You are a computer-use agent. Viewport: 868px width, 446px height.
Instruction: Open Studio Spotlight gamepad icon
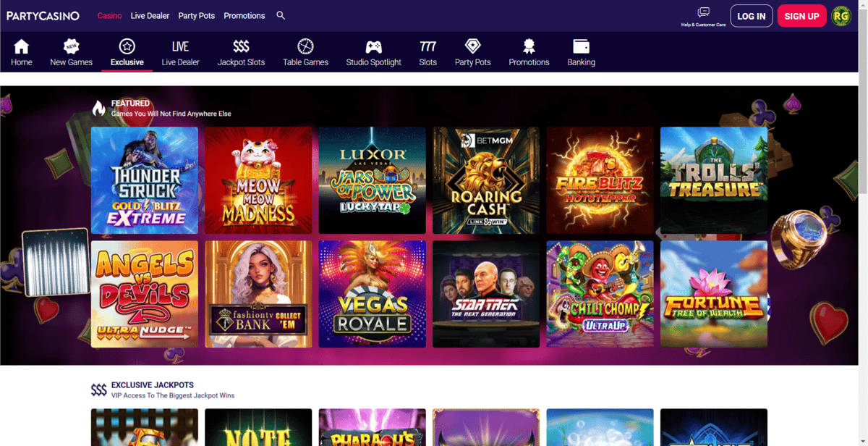(x=373, y=46)
